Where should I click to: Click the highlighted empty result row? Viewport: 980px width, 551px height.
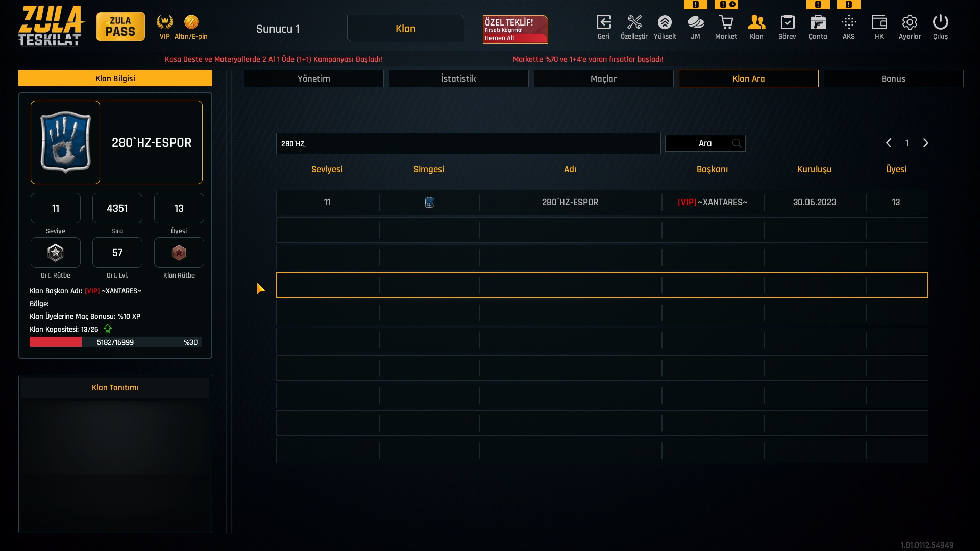pyautogui.click(x=602, y=285)
